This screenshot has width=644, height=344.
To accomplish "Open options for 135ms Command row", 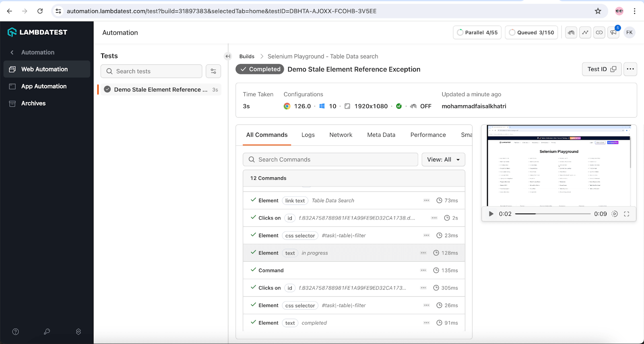I will (423, 270).
